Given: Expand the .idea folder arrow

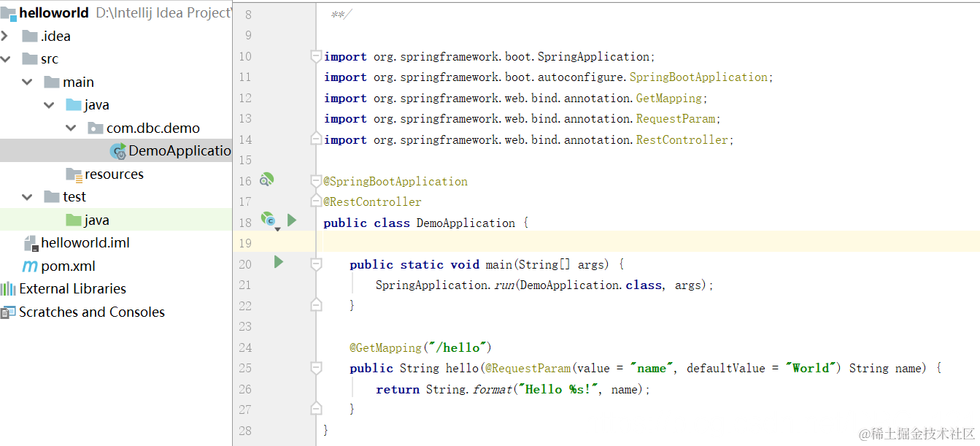Looking at the screenshot, I should [5, 36].
